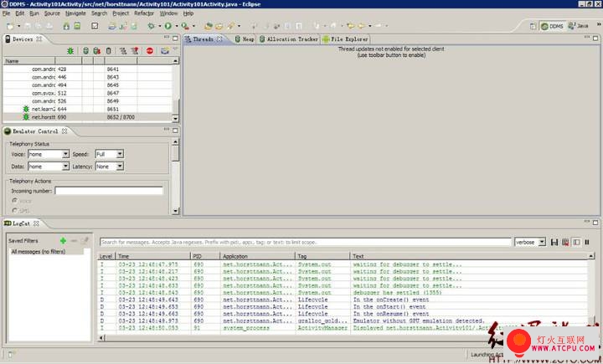This screenshot has width=603, height=364.
Task: Click the red Stop Process icon
Action: click(150, 51)
